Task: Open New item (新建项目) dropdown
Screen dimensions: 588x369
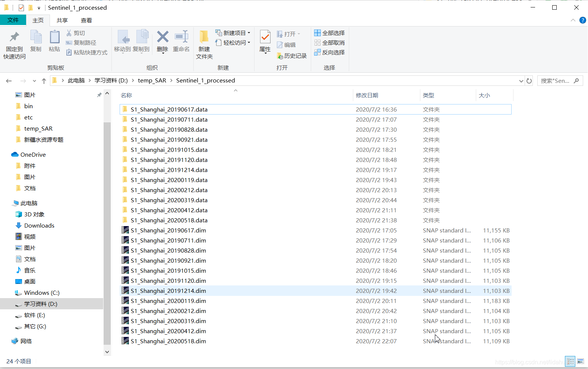Action: pyautogui.click(x=233, y=33)
